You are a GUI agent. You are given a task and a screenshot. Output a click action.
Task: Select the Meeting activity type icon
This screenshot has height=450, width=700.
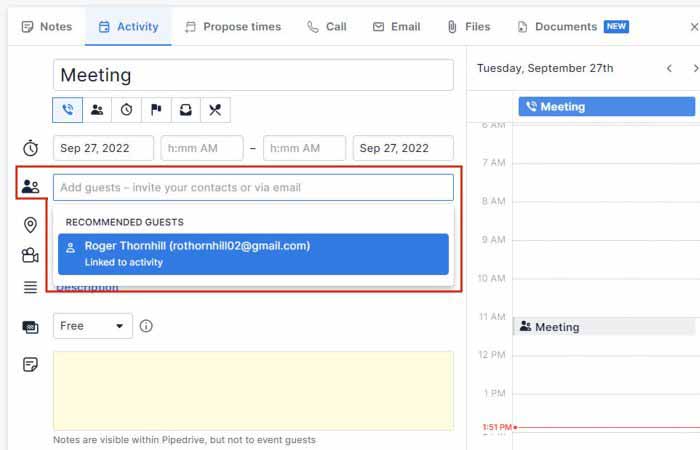tap(97, 110)
